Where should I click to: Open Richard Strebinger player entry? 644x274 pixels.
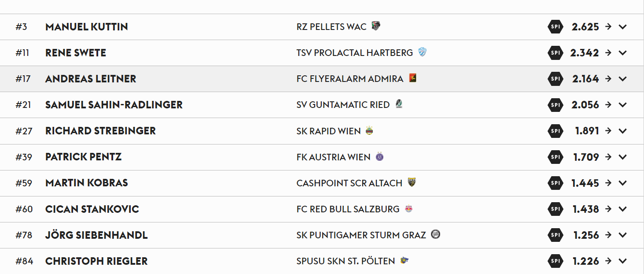pos(100,131)
